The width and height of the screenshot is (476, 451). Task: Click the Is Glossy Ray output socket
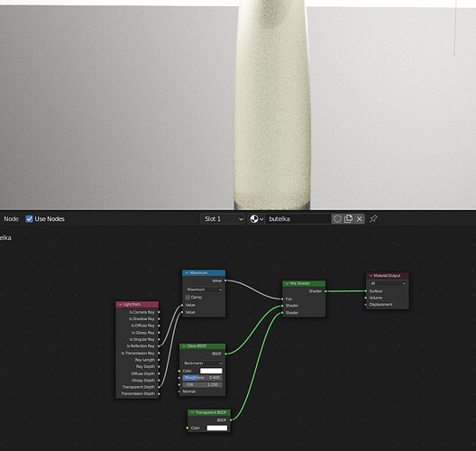159,333
